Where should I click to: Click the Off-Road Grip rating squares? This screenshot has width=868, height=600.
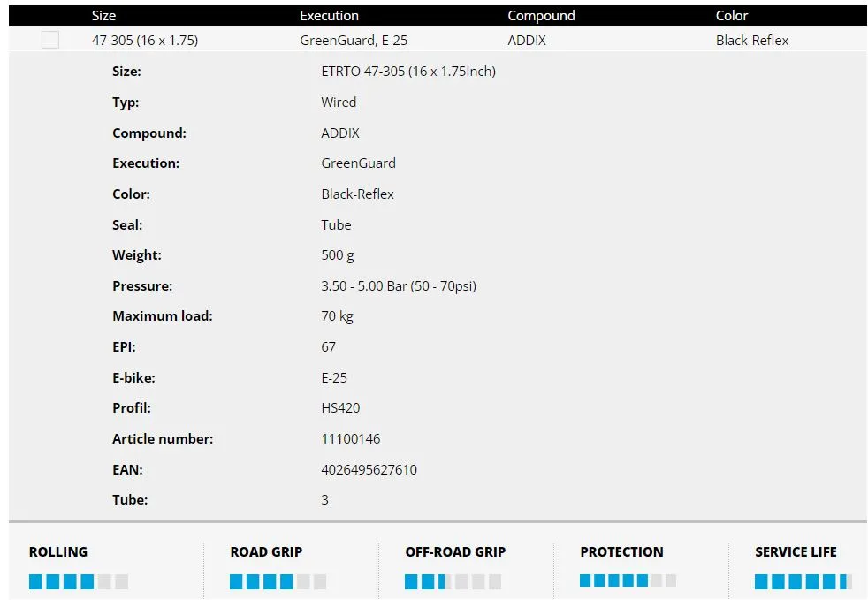tap(453, 582)
